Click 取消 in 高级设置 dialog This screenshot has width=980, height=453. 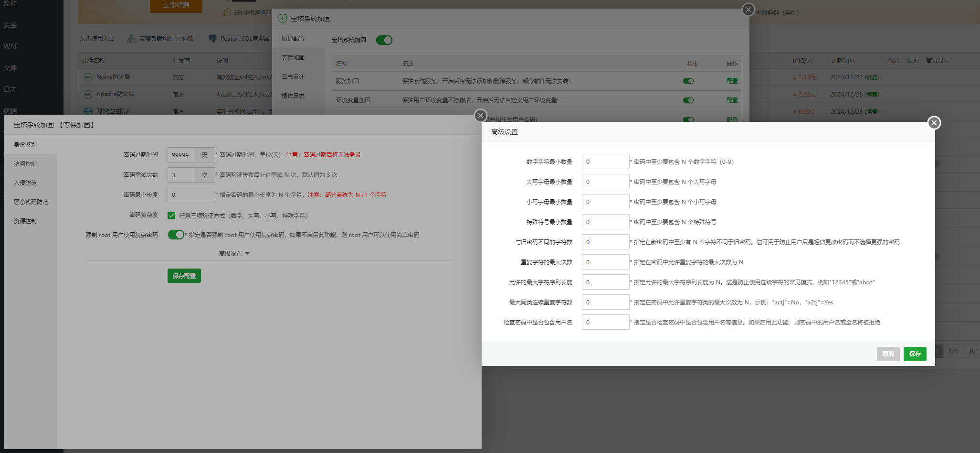pyautogui.click(x=888, y=354)
